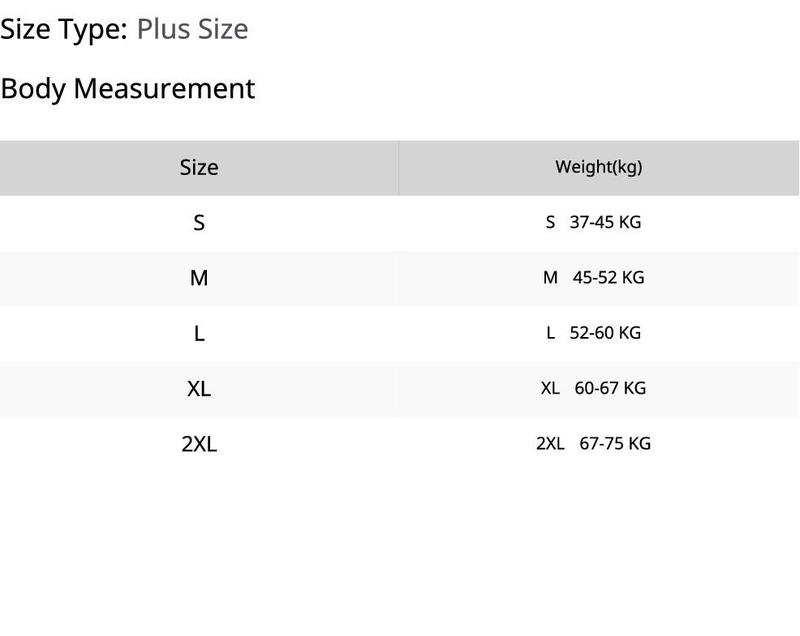Select the M size cell
Viewport: 800px width, 636px height.
click(x=199, y=278)
